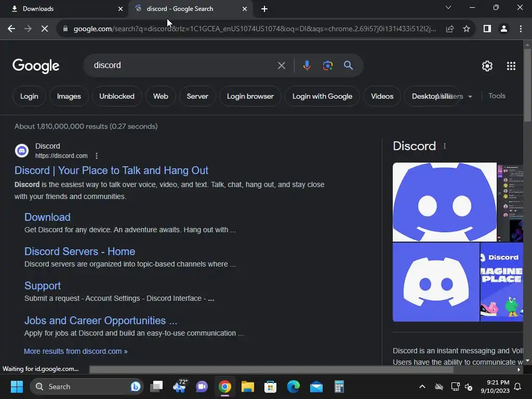Close the discord - Google Search tab

[245, 9]
